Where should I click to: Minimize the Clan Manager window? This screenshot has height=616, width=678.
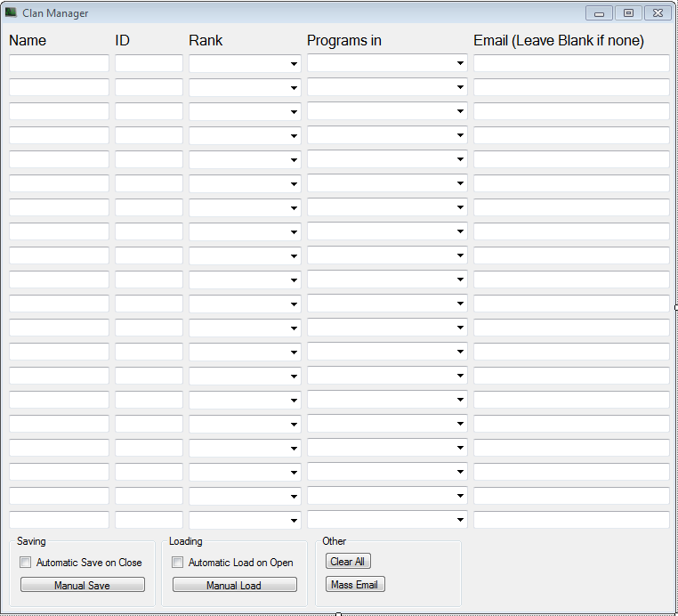599,13
